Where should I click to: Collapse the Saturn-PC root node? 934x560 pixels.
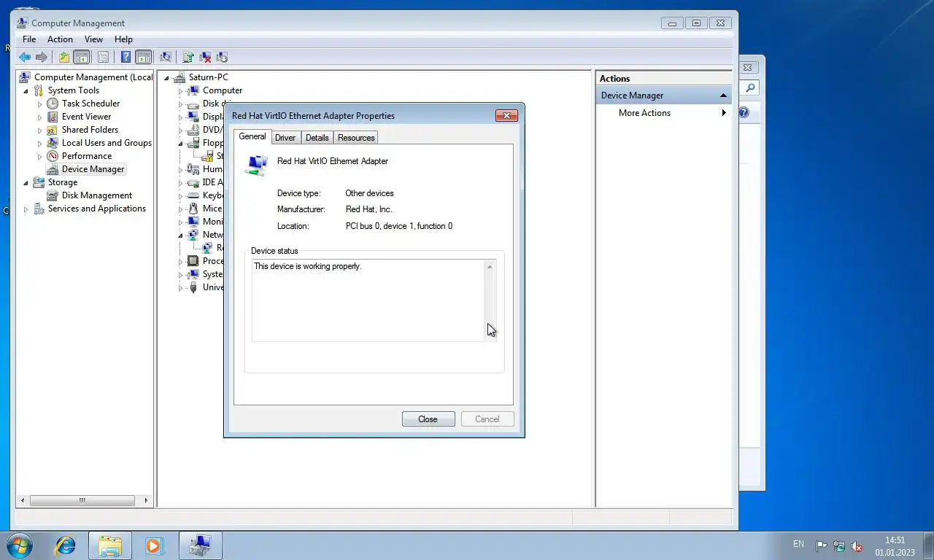tap(166, 78)
